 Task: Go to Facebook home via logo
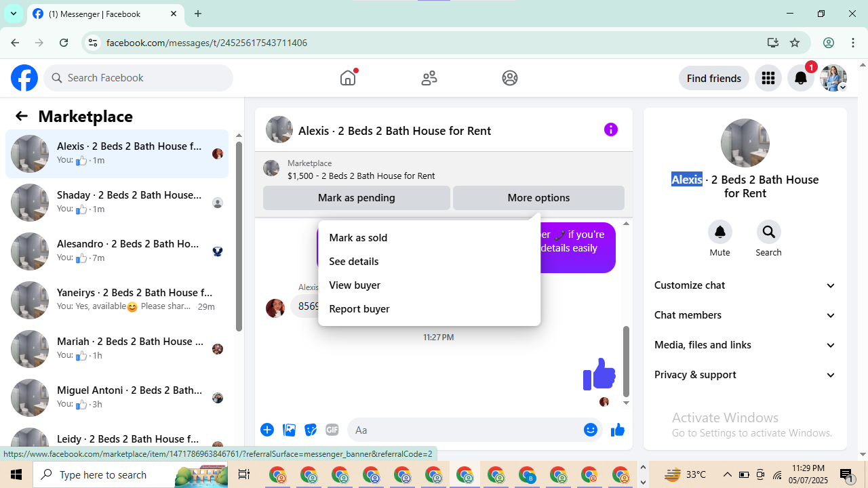(24, 78)
